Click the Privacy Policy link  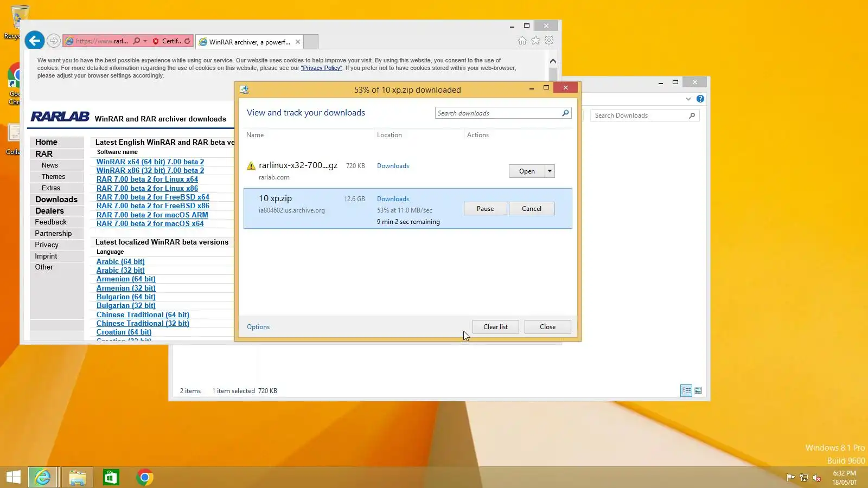(x=322, y=68)
